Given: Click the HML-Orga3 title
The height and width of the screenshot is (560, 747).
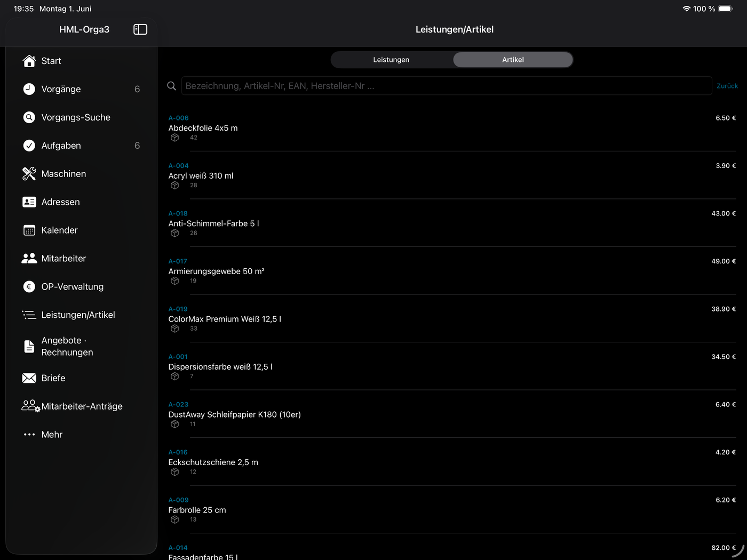Looking at the screenshot, I should (x=84, y=29).
